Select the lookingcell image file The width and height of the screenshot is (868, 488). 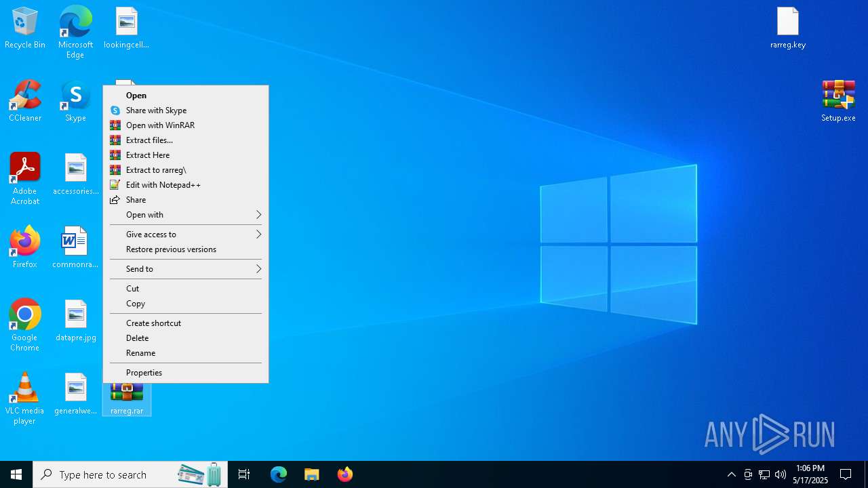coord(126,28)
